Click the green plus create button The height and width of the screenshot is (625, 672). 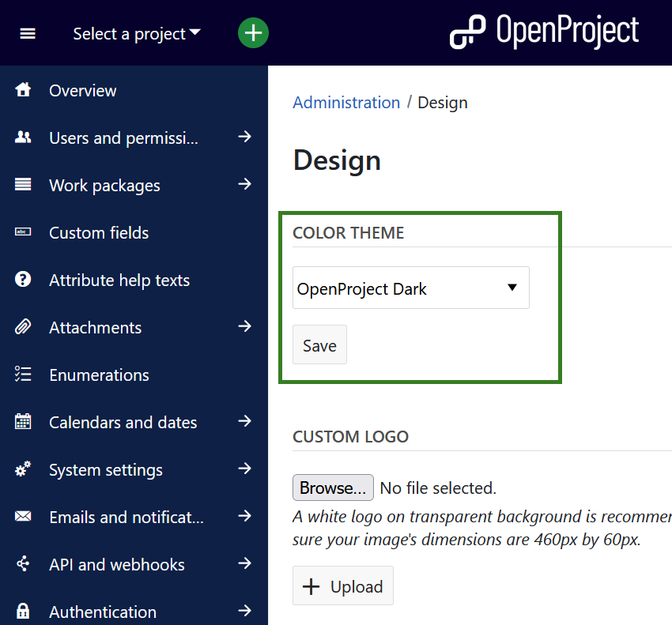click(253, 33)
